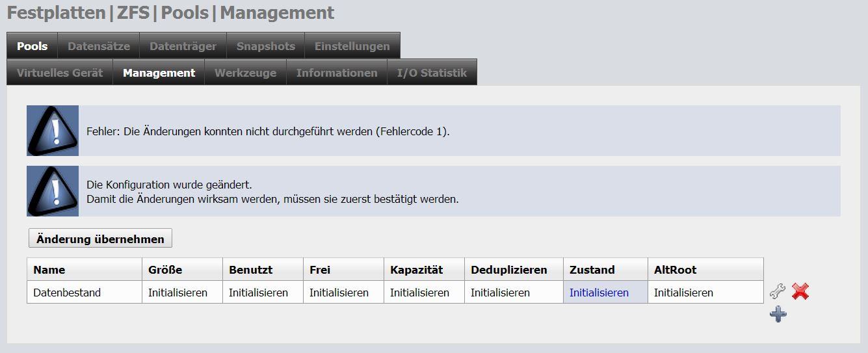Select the Management subtab
Viewport: 868px width, 353px height.
pyautogui.click(x=159, y=73)
